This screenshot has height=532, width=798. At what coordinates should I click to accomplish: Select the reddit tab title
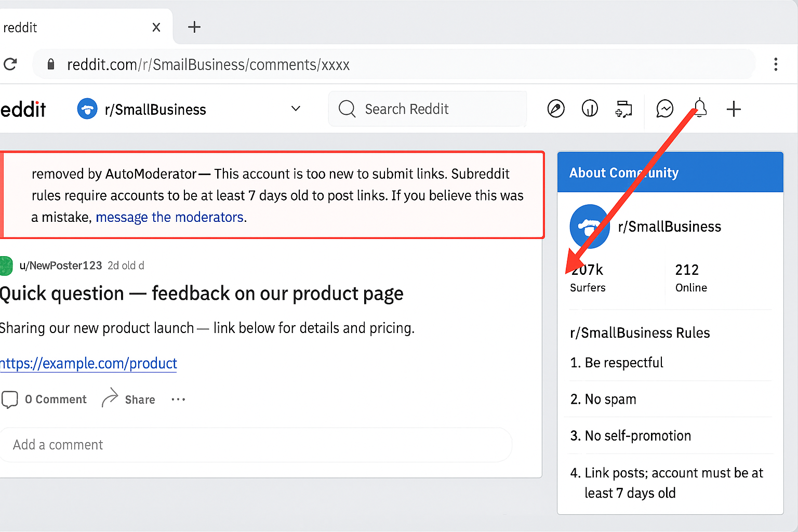[x=20, y=28]
